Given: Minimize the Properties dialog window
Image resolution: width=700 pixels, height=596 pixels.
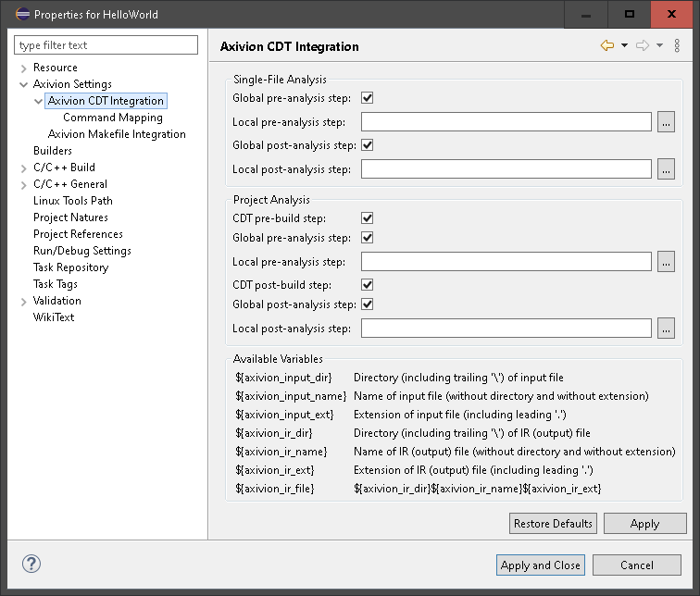Looking at the screenshot, I should point(586,14).
